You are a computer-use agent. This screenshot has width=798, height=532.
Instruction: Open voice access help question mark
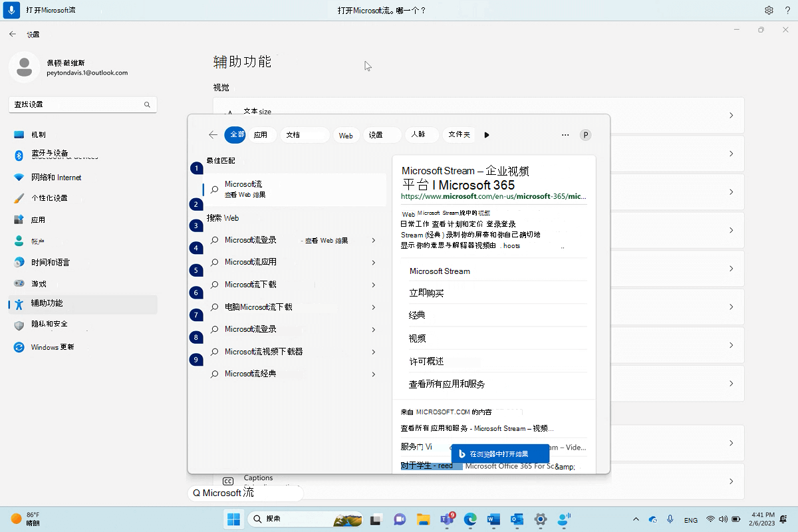(787, 10)
